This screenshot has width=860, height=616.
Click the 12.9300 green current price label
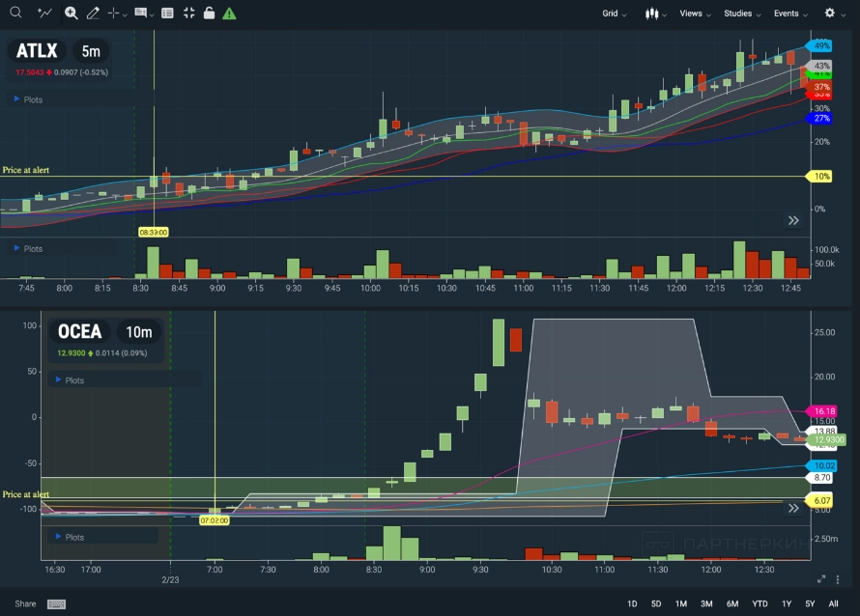tap(826, 439)
